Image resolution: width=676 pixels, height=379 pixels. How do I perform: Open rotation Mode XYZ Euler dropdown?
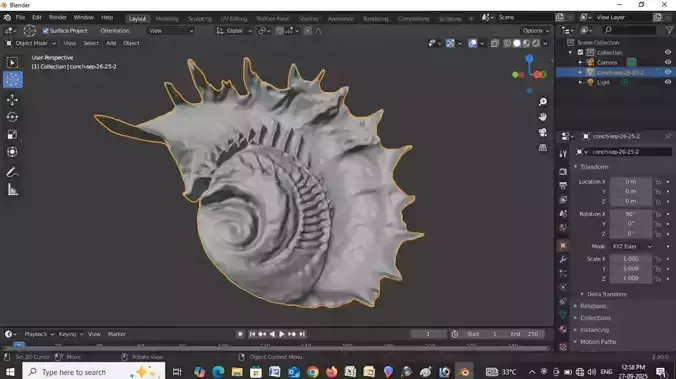(631, 246)
